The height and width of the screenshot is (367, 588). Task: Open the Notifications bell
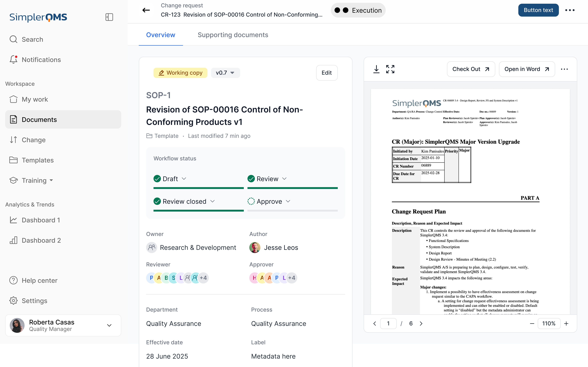[14, 59]
